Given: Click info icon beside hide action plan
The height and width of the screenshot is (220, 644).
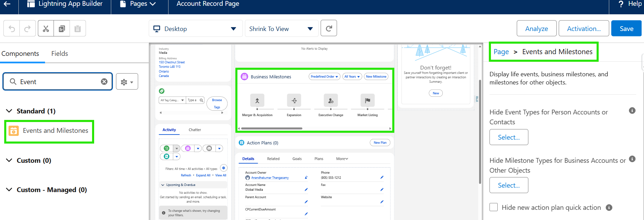Looking at the screenshot, I should coord(609,208).
